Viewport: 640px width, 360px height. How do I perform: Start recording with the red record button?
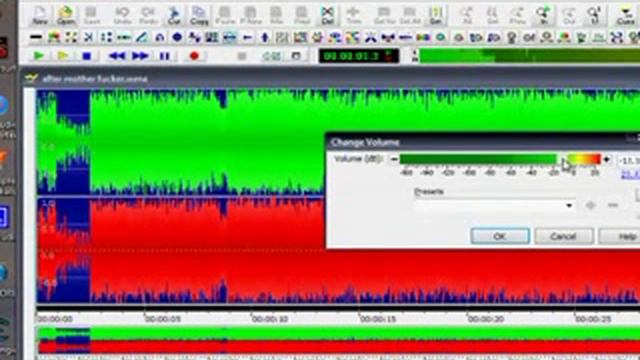(194, 56)
